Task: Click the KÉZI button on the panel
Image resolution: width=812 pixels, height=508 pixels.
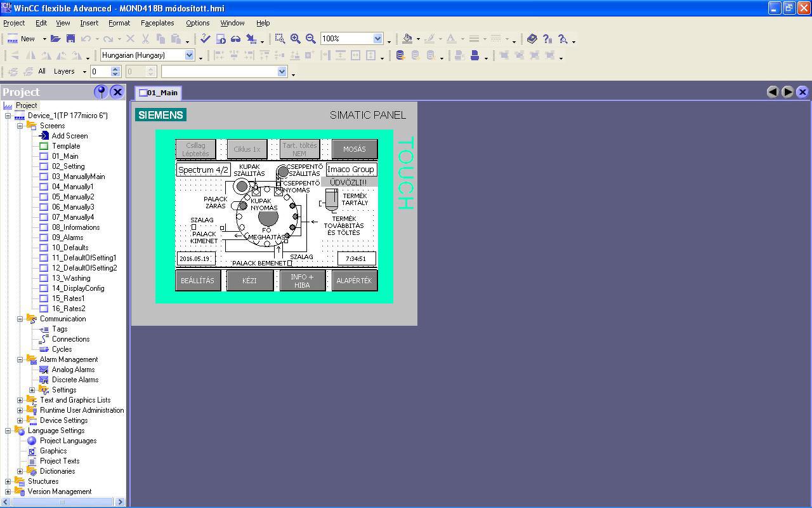Action: [250, 281]
